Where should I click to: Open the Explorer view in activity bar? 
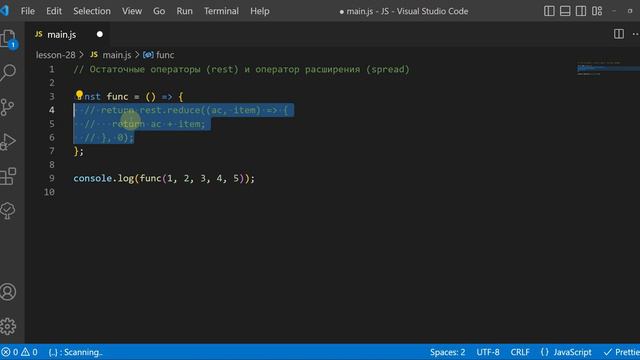9,39
